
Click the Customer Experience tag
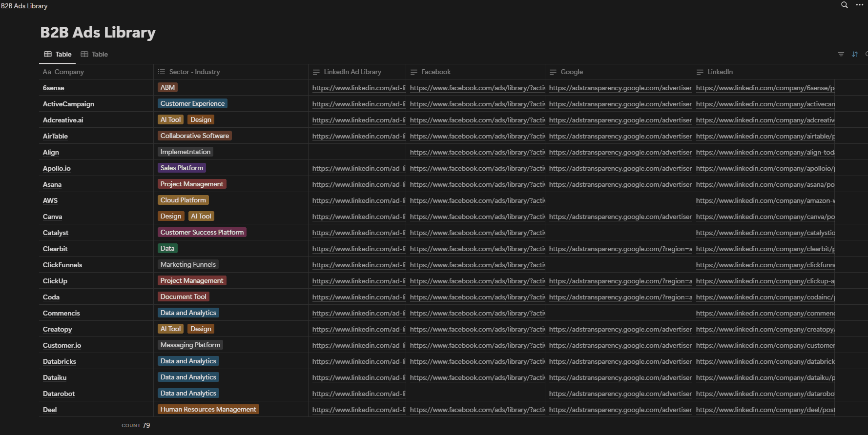click(192, 103)
